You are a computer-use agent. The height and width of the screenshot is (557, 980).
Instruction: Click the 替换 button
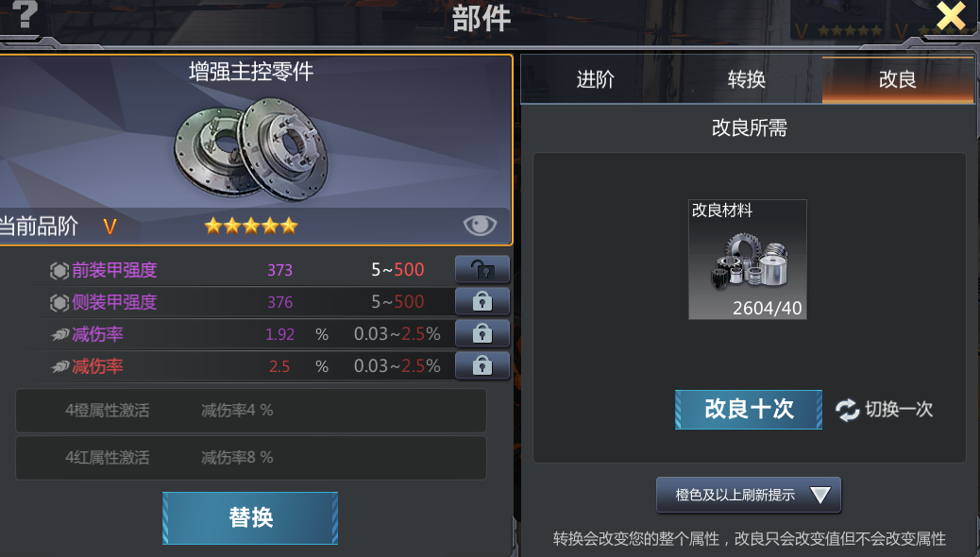pyautogui.click(x=250, y=518)
